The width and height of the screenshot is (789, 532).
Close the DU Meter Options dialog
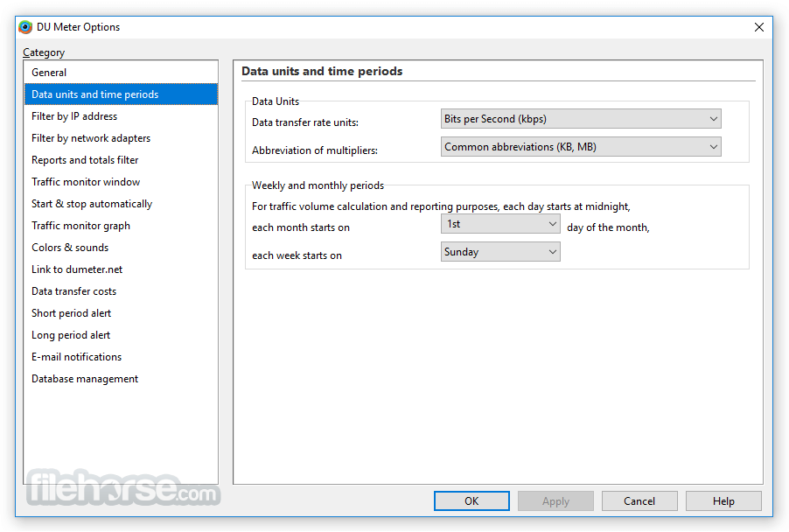[x=758, y=27]
